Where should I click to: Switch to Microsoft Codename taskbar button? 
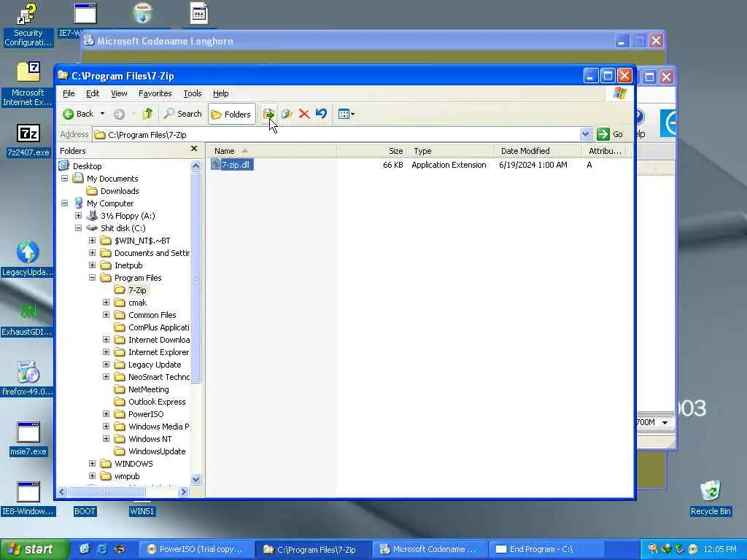click(429, 549)
